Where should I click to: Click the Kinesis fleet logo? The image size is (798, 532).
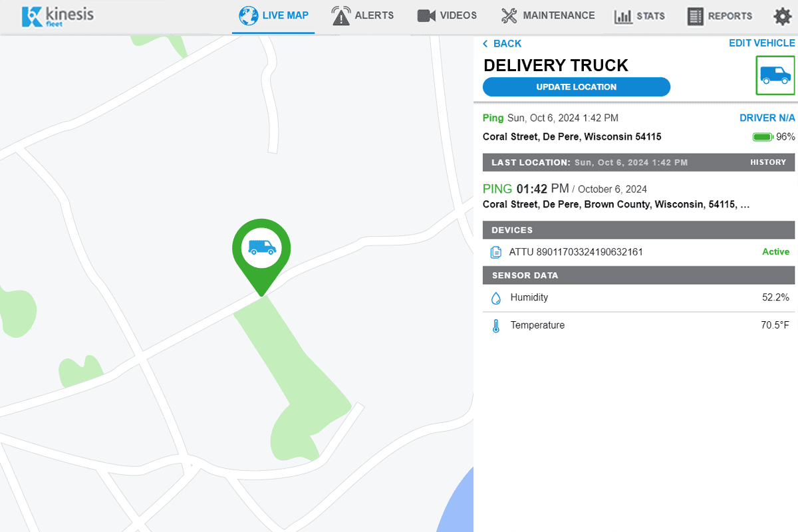pos(57,17)
